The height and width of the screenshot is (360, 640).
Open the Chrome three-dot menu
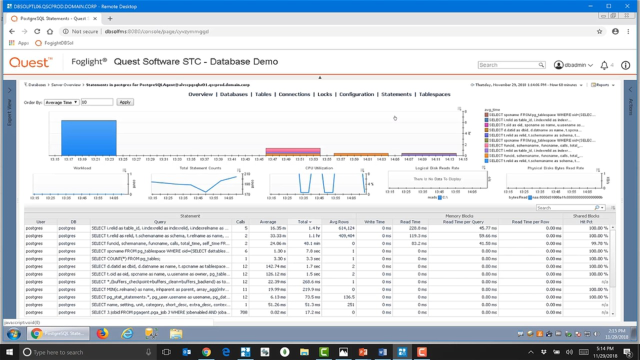[628, 31]
